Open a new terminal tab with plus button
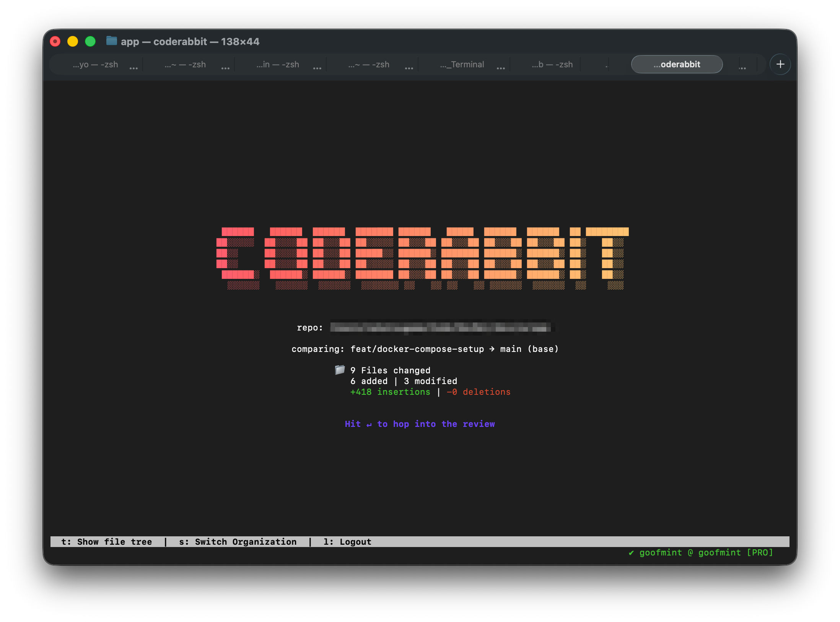Viewport: 840px width, 622px height. (780, 64)
